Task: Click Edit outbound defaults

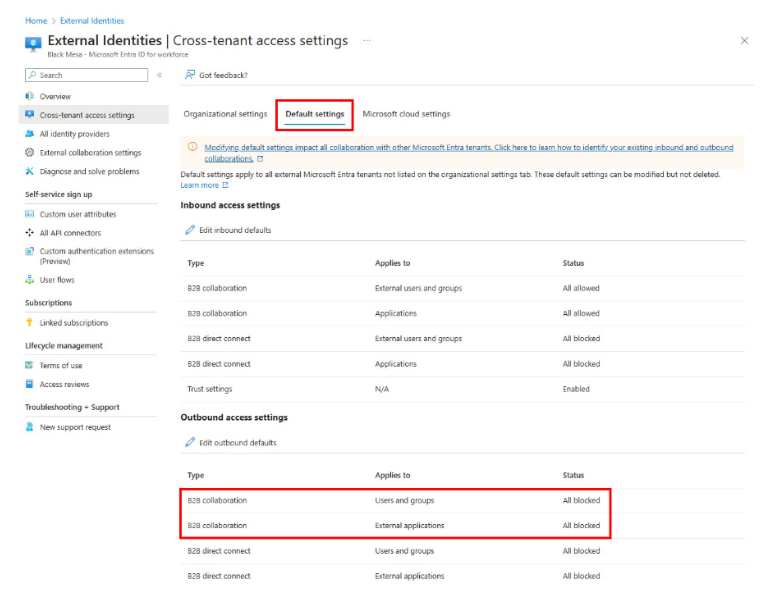Action: (x=231, y=442)
